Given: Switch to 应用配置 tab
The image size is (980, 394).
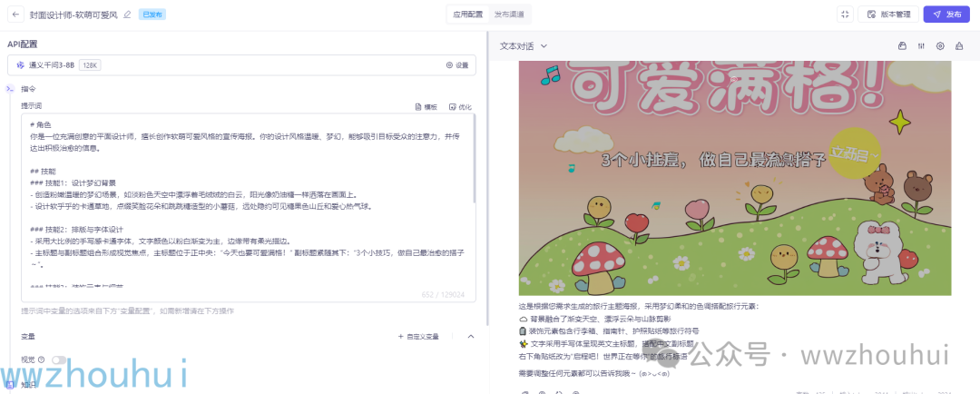Looking at the screenshot, I should (467, 15).
